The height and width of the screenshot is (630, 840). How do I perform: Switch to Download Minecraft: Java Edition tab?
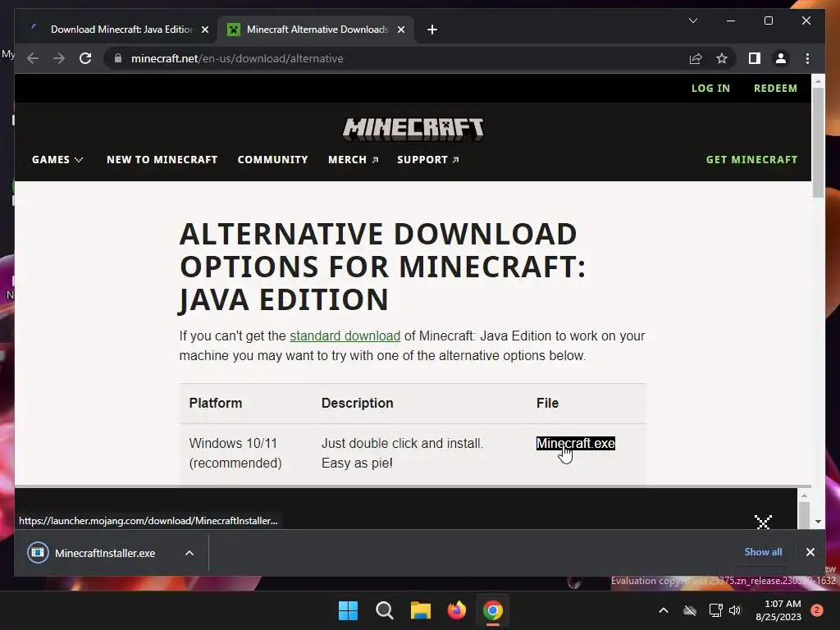[116, 30]
